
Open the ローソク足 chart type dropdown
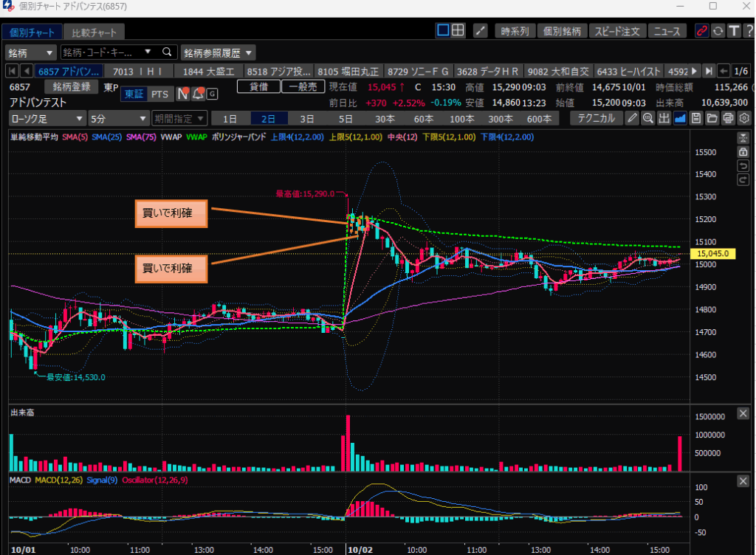(47, 119)
